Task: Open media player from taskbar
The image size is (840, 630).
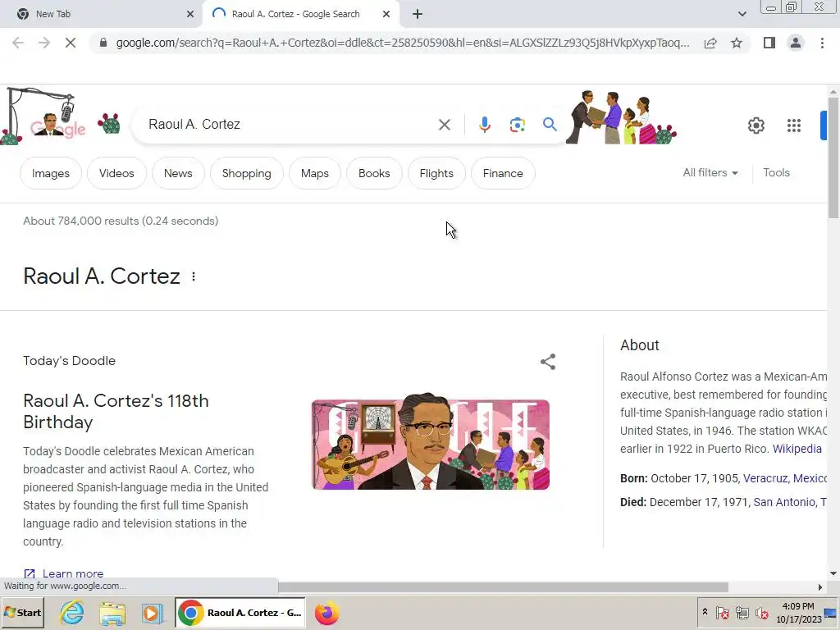Action: click(x=153, y=613)
